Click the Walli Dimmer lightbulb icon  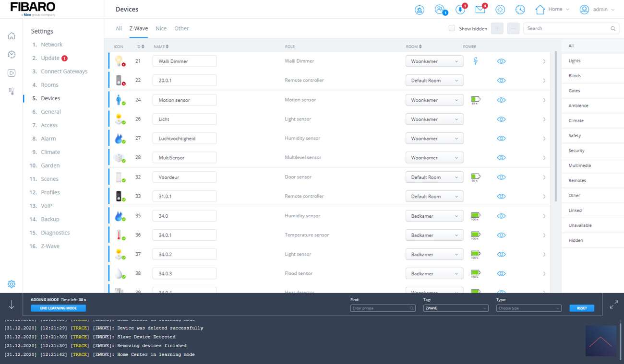point(119,61)
